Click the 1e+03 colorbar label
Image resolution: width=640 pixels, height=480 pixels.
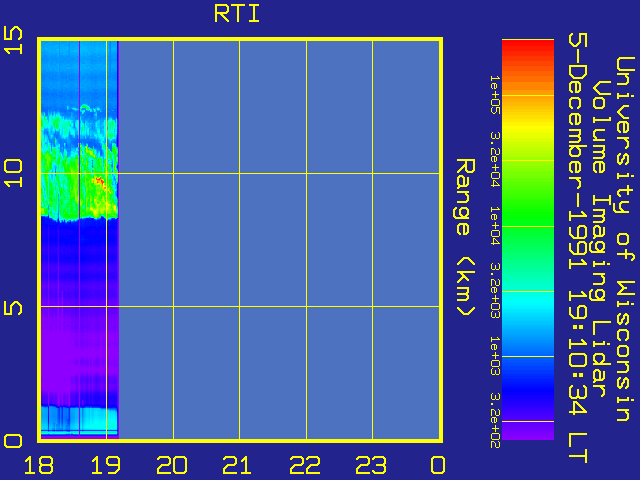pos(495,356)
